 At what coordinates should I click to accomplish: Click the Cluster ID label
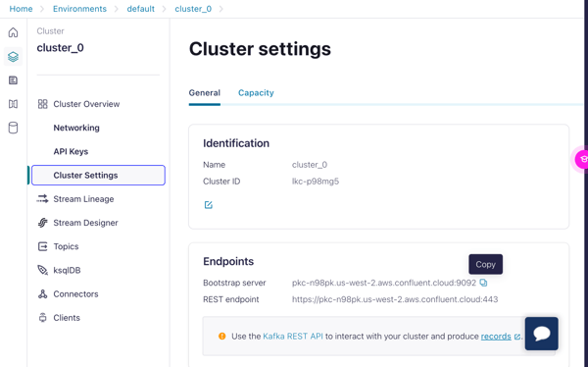click(221, 182)
